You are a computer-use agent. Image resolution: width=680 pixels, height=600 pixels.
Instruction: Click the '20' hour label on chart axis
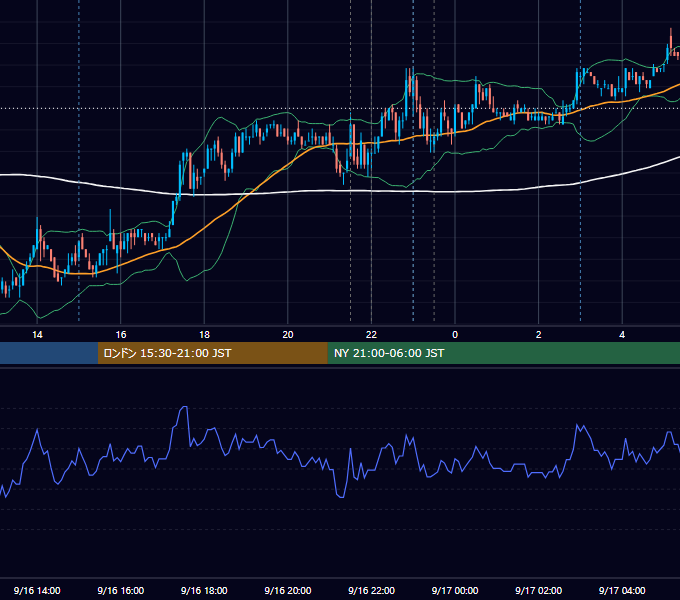coord(288,335)
